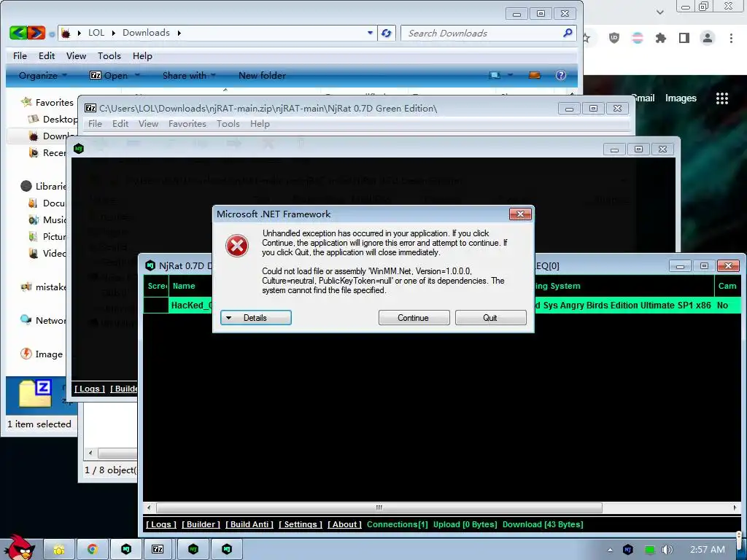Click the Images link in Chrome
747x560 pixels.
click(x=681, y=98)
